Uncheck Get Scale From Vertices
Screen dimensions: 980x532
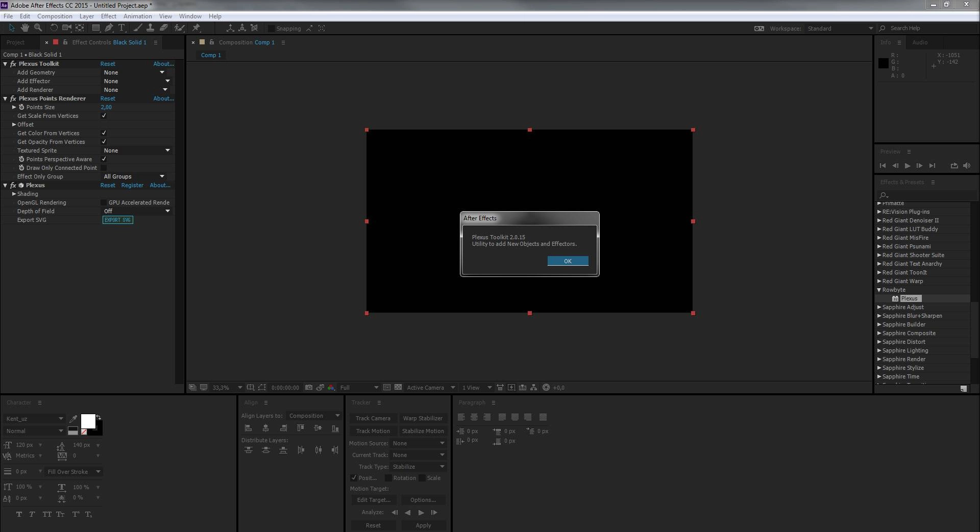pos(104,116)
